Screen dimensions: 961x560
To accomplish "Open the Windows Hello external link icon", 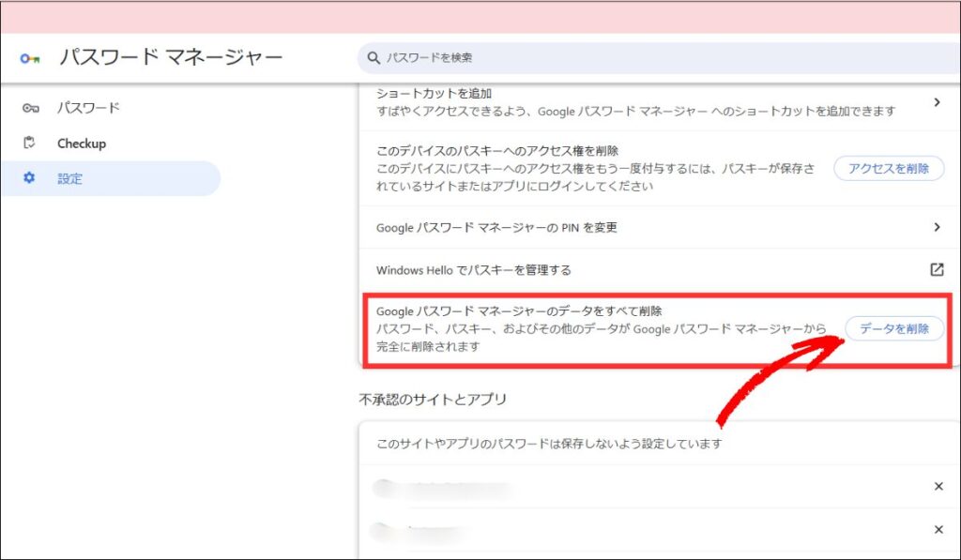I will click(x=936, y=270).
